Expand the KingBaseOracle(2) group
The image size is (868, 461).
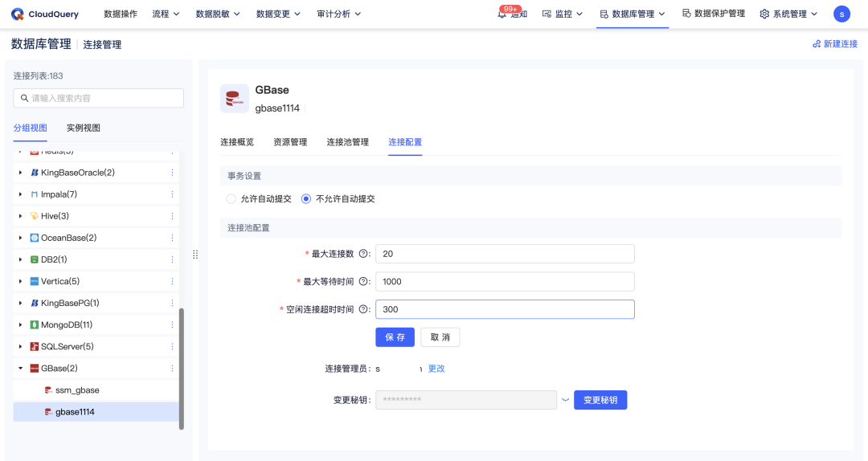[x=20, y=173]
